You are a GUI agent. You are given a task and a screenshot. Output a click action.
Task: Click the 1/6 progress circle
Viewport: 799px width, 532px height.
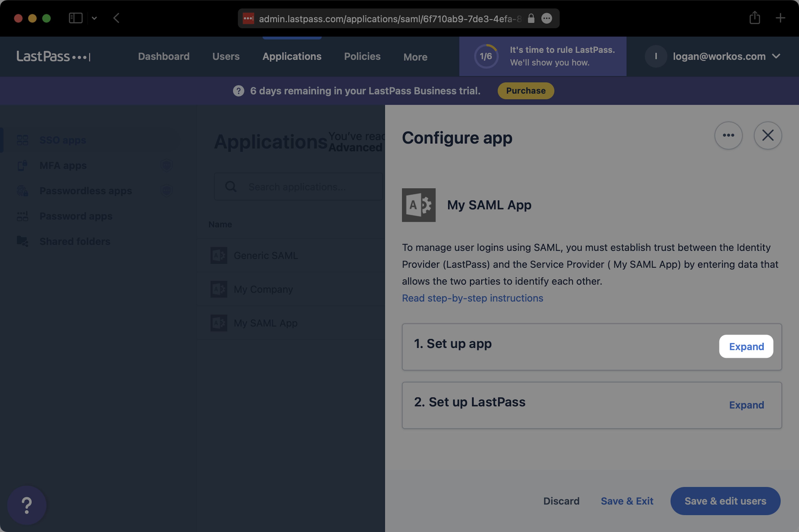(x=486, y=56)
